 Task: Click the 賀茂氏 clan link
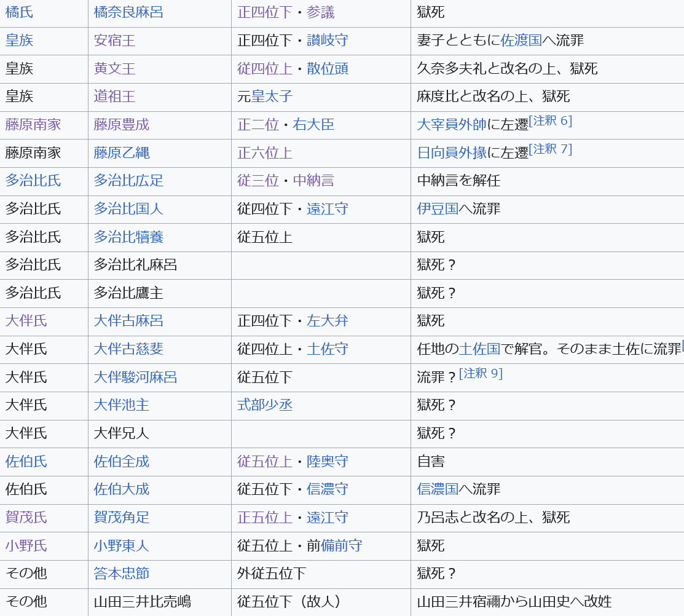(26, 518)
